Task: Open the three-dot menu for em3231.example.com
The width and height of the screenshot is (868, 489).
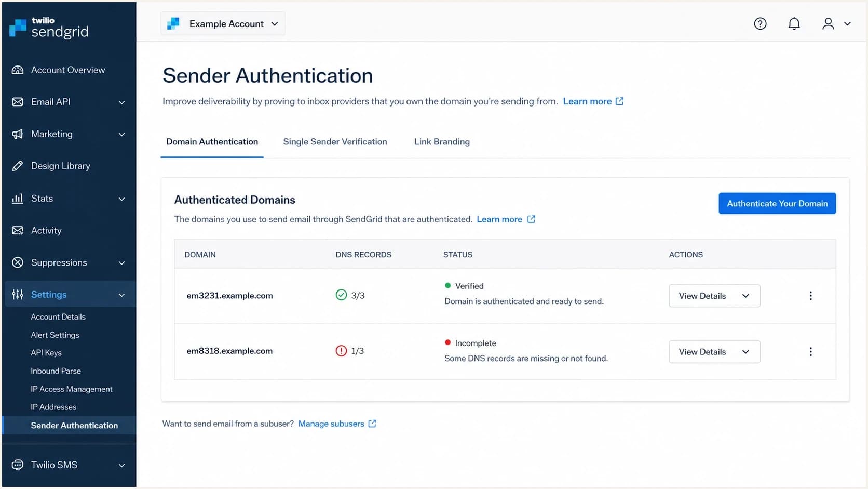Action: click(810, 296)
